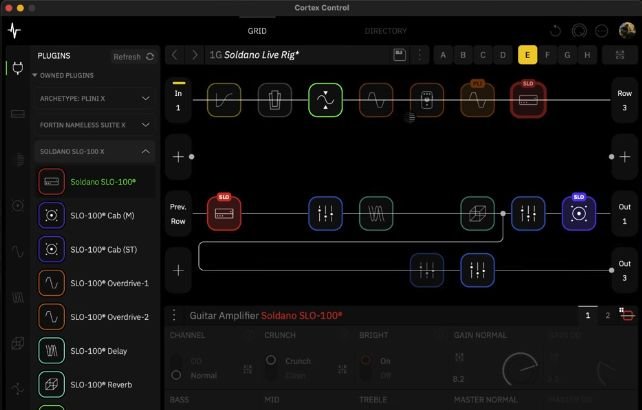
Task: Switch to parameter page 1
Action: [x=588, y=315]
